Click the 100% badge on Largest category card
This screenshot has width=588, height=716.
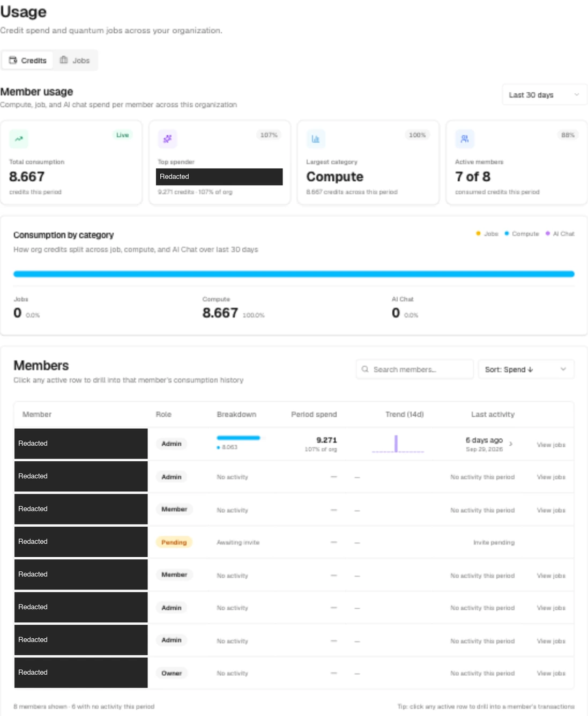[417, 135]
